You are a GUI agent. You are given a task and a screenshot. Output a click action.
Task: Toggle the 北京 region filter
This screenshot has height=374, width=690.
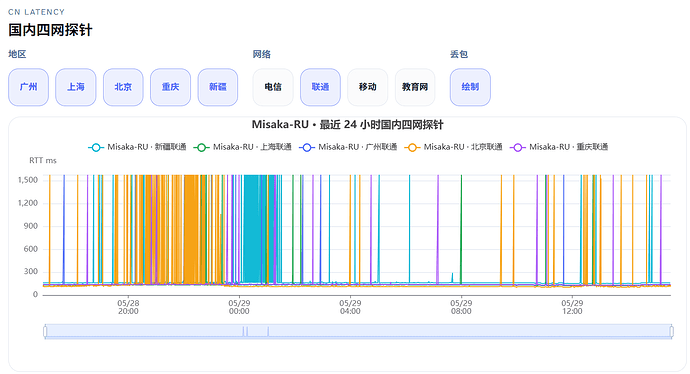coord(123,87)
